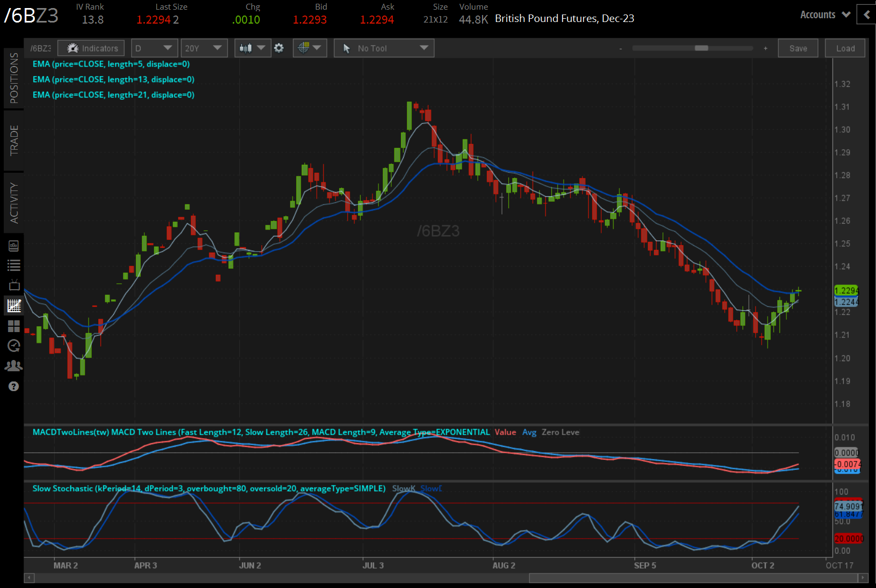Click the TV media icon in sidebar

click(x=14, y=285)
